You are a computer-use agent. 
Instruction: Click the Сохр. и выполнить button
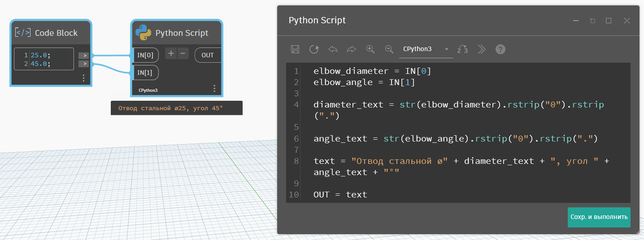599,217
